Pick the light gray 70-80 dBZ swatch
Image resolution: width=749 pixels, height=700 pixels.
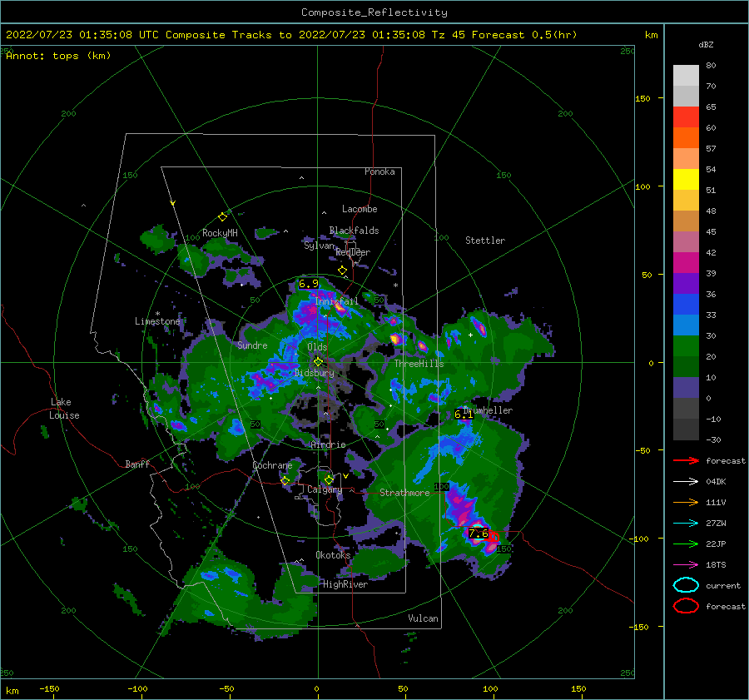coord(686,76)
